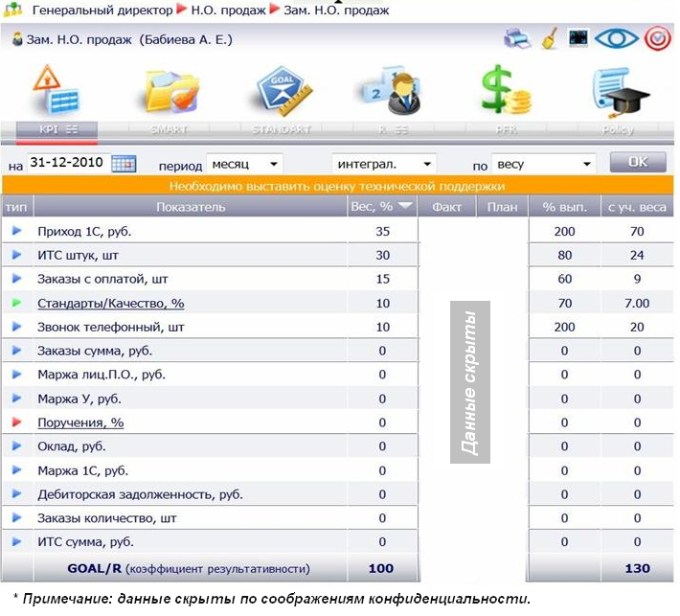Click the План column header
Screen dimensions: 680x616
click(502, 207)
